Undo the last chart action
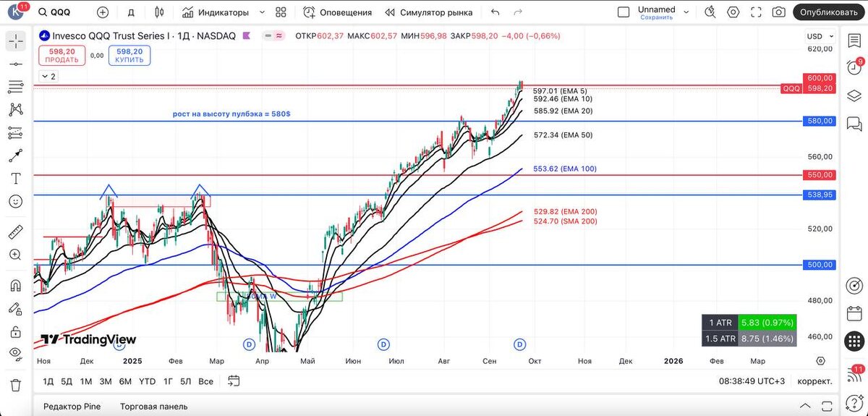 [495, 12]
